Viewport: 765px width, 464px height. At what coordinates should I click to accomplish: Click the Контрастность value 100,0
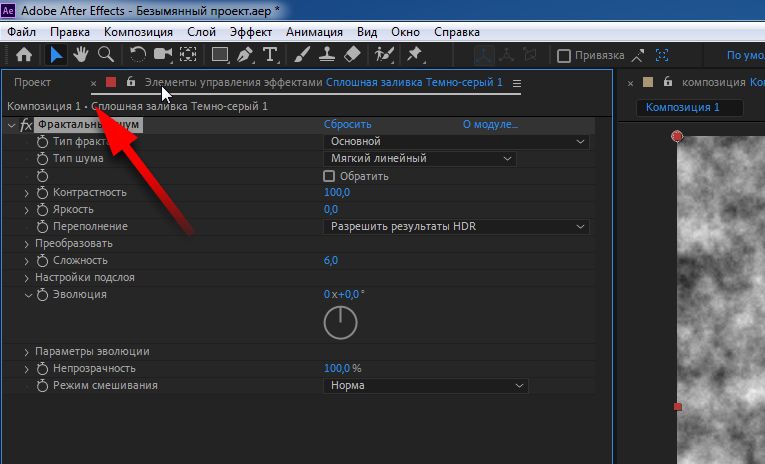pos(337,192)
